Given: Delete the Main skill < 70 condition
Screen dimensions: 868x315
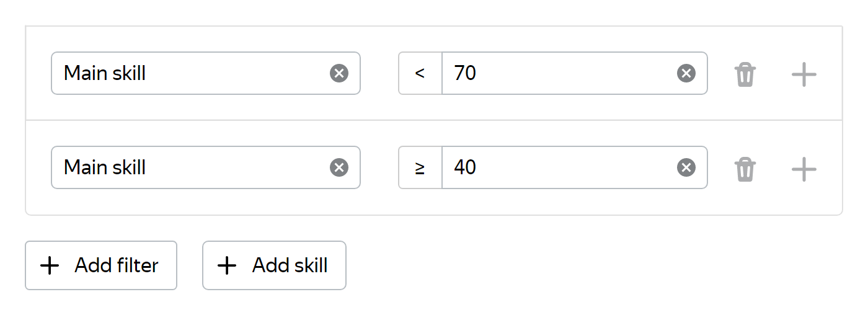Looking at the screenshot, I should pyautogui.click(x=745, y=74).
